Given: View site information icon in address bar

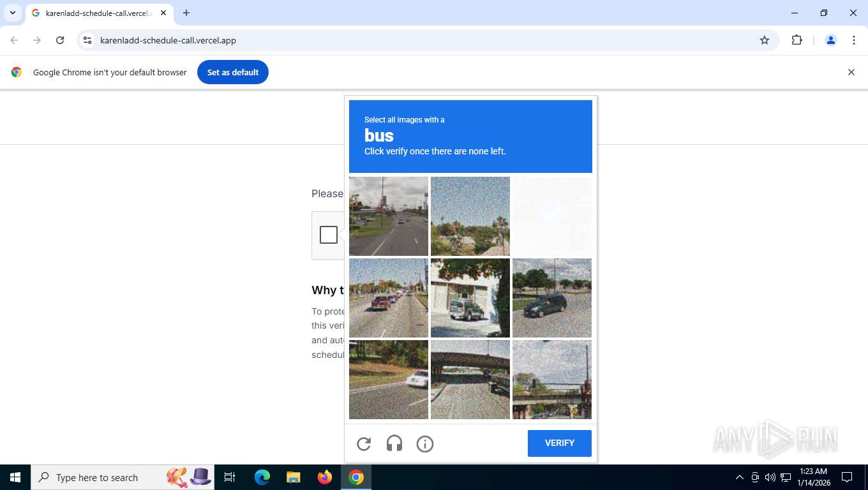Looking at the screenshot, I should 87,40.
